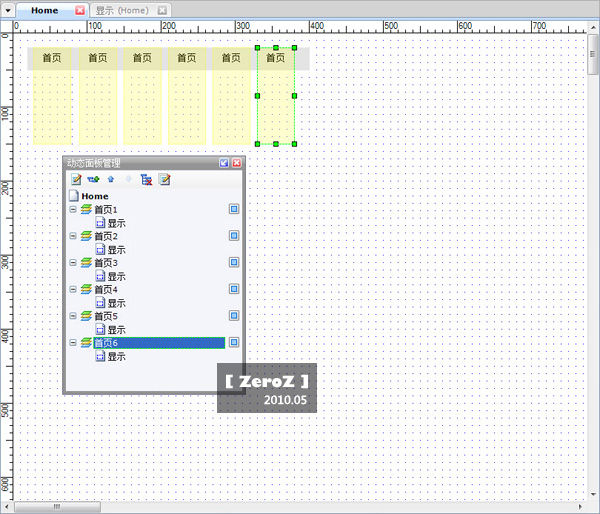The image size is (600, 514).
Task: Select the 显示 state icon under 首页6
Action: 100,356
